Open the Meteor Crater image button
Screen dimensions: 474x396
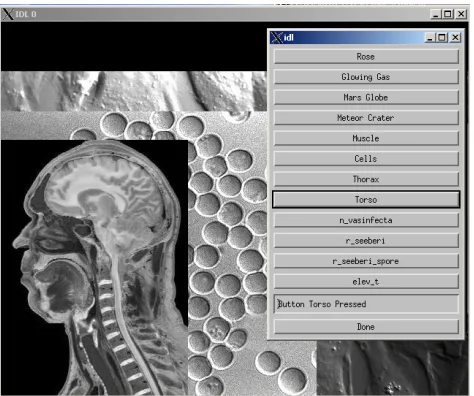pos(366,118)
